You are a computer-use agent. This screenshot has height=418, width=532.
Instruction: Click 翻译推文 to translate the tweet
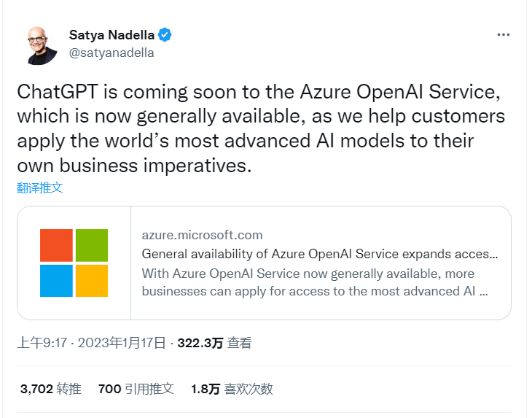point(40,187)
